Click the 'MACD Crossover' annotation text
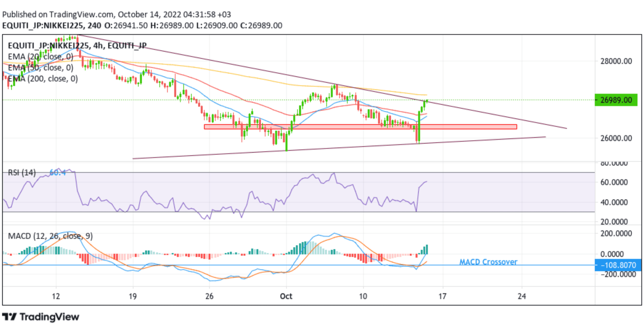This screenshot has width=644, height=335. [x=488, y=262]
